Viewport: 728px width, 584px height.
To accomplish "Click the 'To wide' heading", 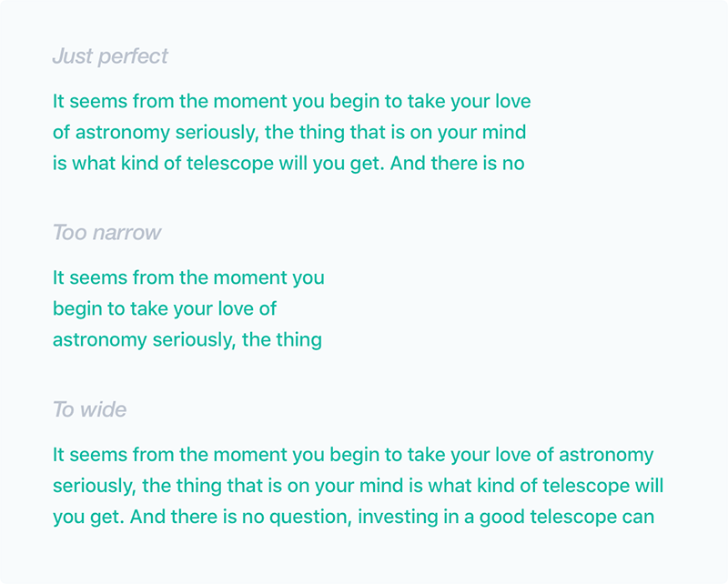I will [89, 409].
